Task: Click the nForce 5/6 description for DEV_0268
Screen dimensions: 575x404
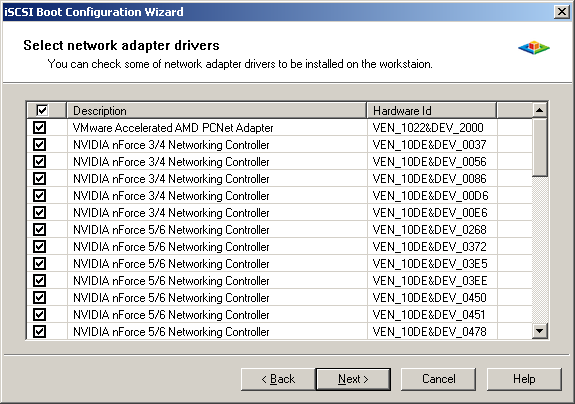Action: click(x=171, y=229)
